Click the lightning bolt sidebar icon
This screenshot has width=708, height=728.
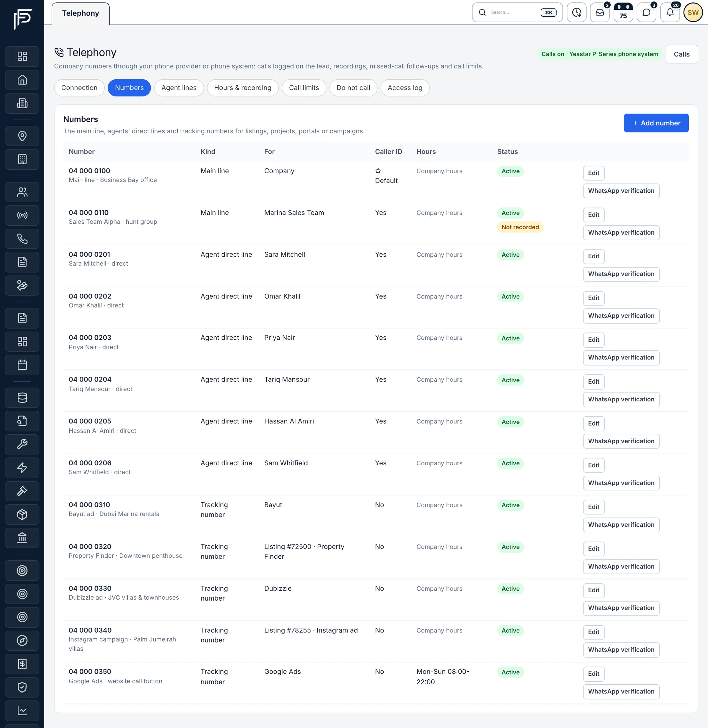click(x=22, y=468)
